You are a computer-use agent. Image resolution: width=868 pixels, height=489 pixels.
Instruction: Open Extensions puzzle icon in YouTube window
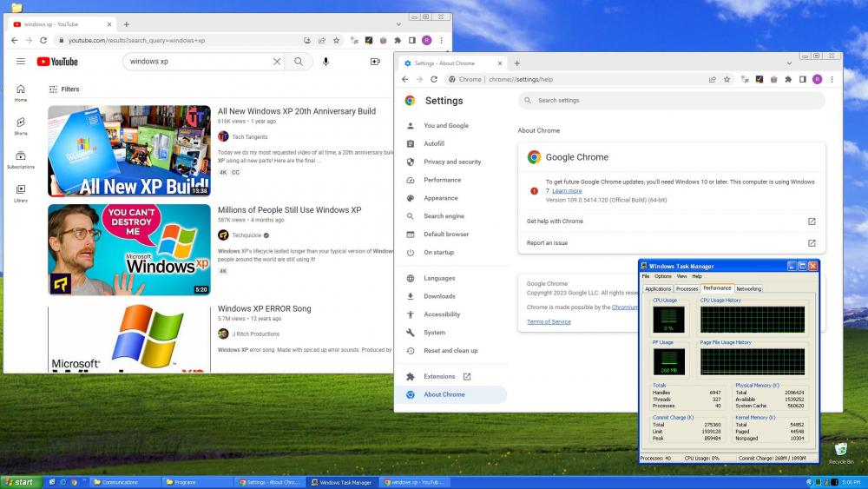tap(398, 40)
